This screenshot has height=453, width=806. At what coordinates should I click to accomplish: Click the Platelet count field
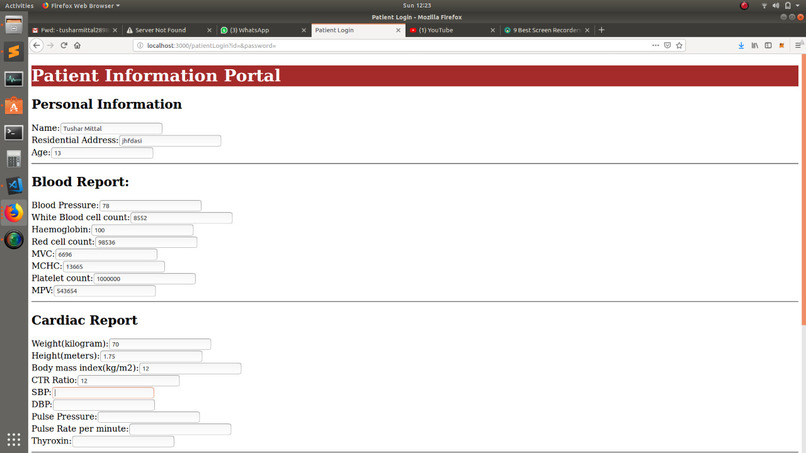click(x=144, y=279)
